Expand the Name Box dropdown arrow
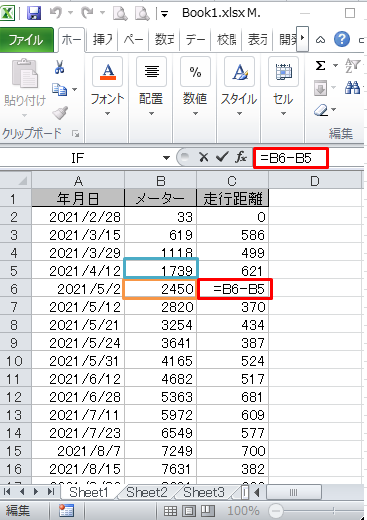 pyautogui.click(x=166, y=158)
